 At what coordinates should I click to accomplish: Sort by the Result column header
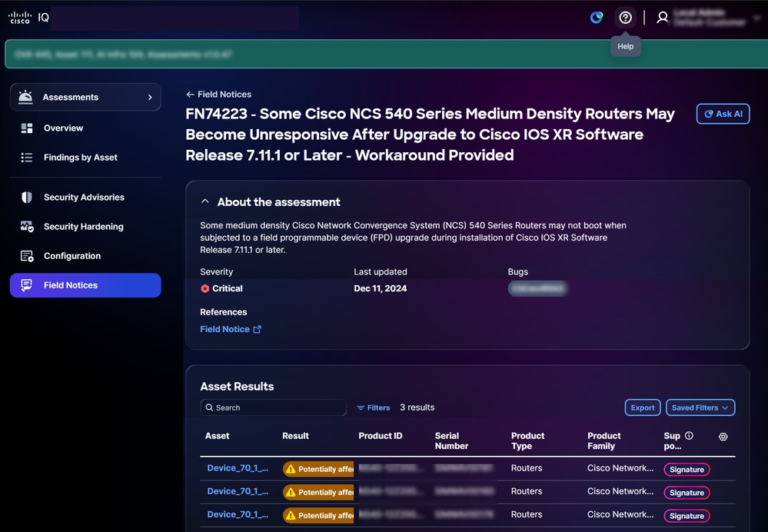click(295, 435)
